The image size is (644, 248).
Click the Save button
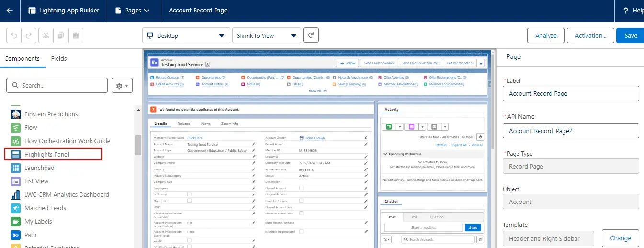pyautogui.click(x=630, y=35)
